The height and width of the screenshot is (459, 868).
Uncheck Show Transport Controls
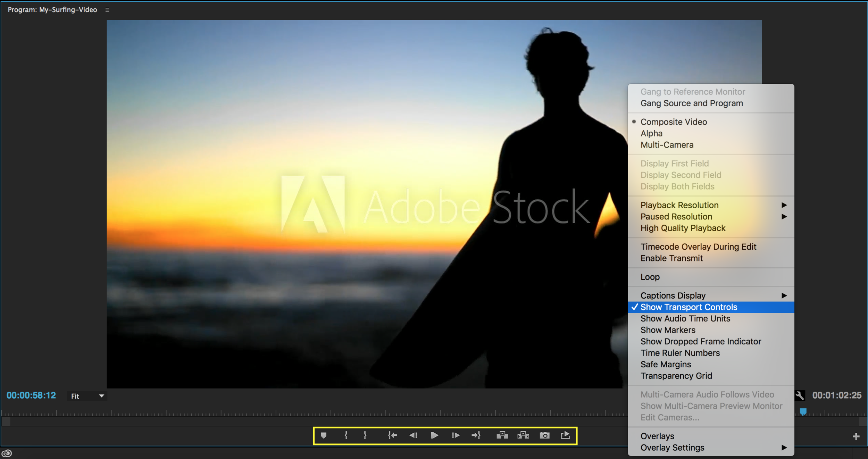pyautogui.click(x=711, y=307)
